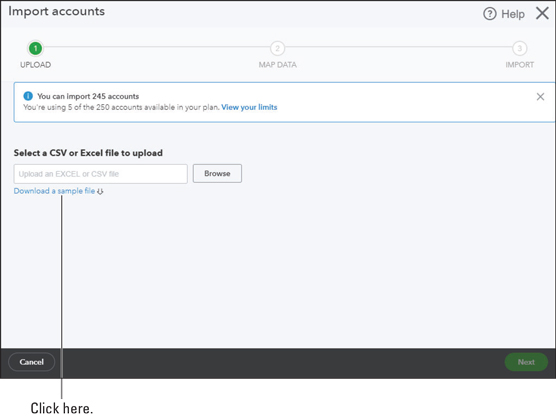Click the UPLOAD step label
Viewport: 556px width, 417px height.
[35, 65]
